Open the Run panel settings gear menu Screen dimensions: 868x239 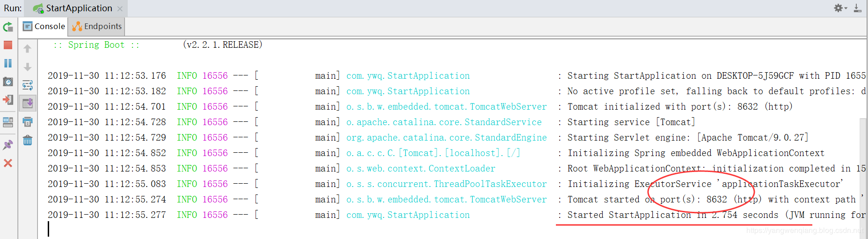[840, 8]
